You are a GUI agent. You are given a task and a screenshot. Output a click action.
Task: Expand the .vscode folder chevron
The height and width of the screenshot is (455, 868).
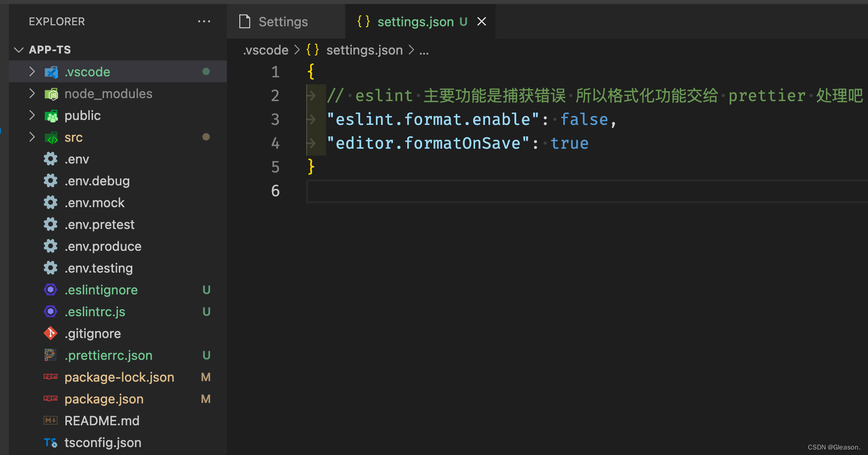(32, 72)
